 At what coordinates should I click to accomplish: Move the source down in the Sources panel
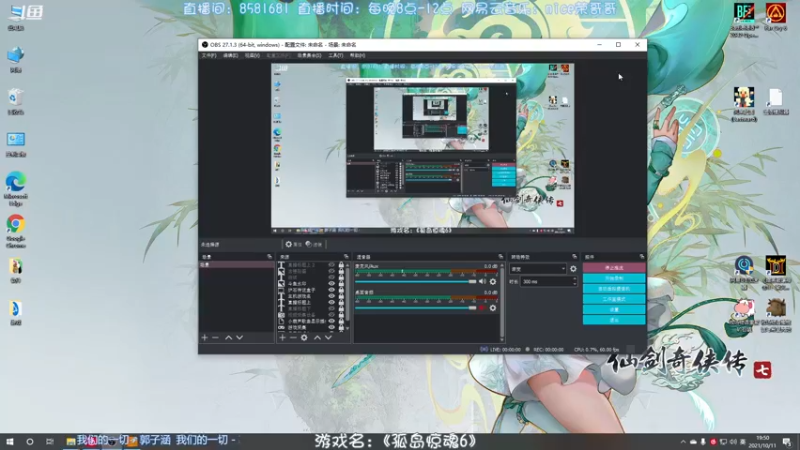tap(328, 338)
